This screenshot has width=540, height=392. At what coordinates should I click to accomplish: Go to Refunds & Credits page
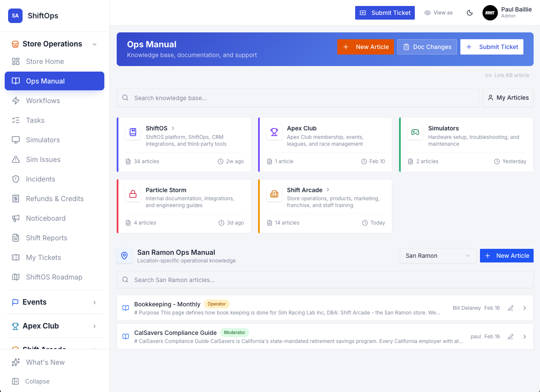pos(55,199)
